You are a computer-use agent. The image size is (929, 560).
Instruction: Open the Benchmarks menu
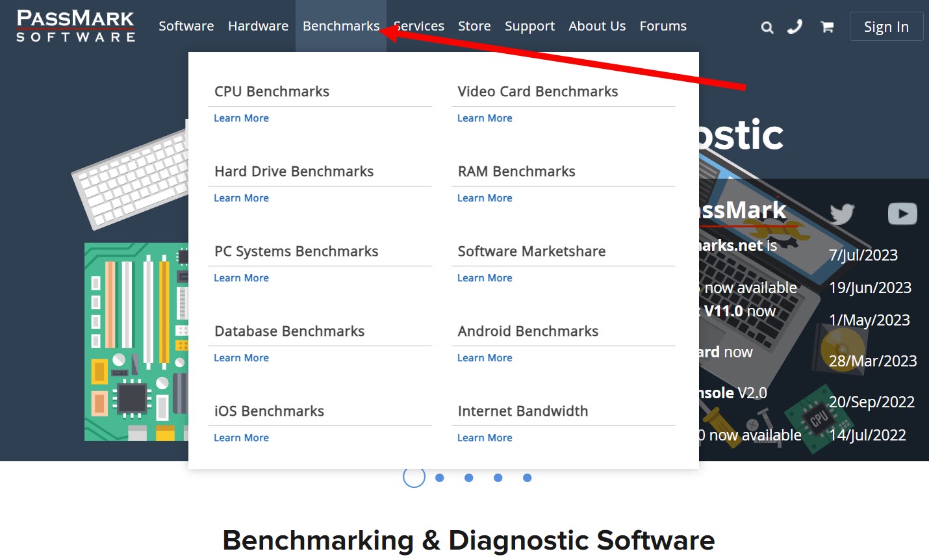pyautogui.click(x=341, y=26)
